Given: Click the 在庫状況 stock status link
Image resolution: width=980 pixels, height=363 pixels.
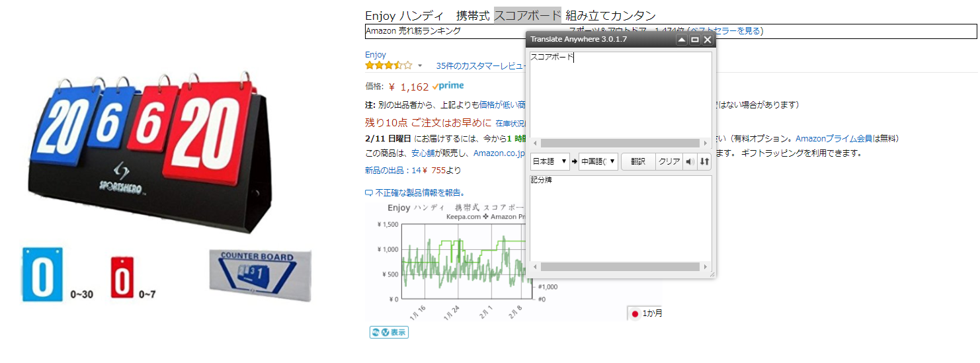Looking at the screenshot, I should [510, 124].
